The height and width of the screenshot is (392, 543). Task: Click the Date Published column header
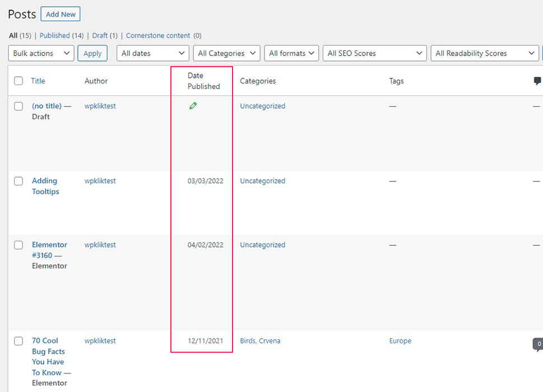point(203,81)
